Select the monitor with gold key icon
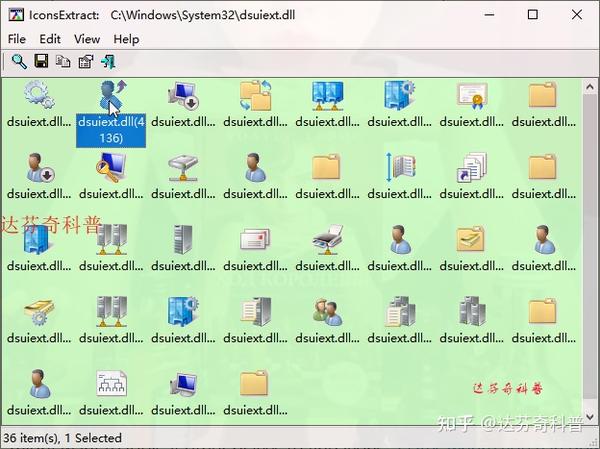The image size is (600, 449). coord(111,167)
